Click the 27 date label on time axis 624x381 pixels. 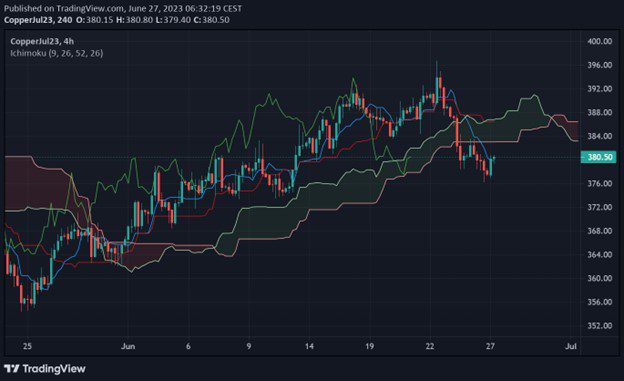(x=490, y=346)
